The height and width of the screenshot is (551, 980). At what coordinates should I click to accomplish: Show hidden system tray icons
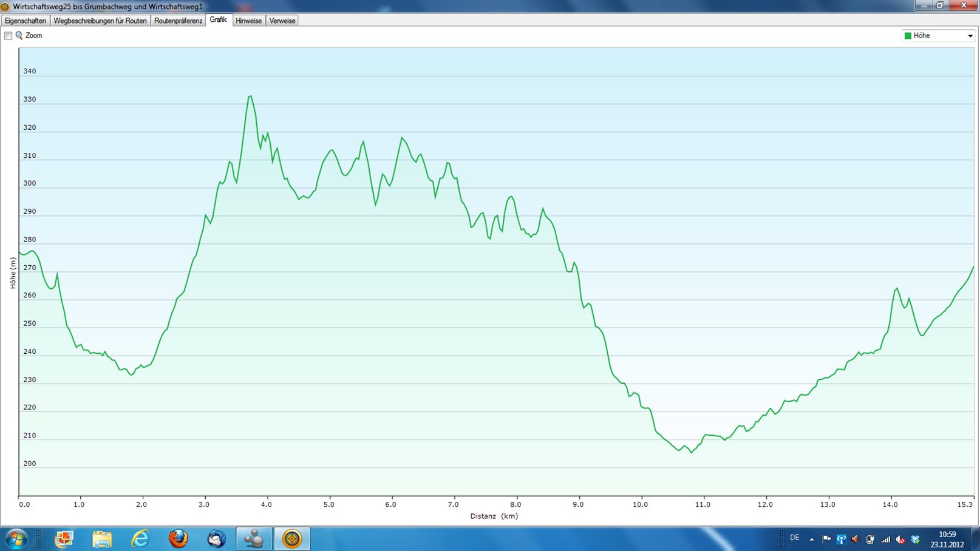[812, 539]
